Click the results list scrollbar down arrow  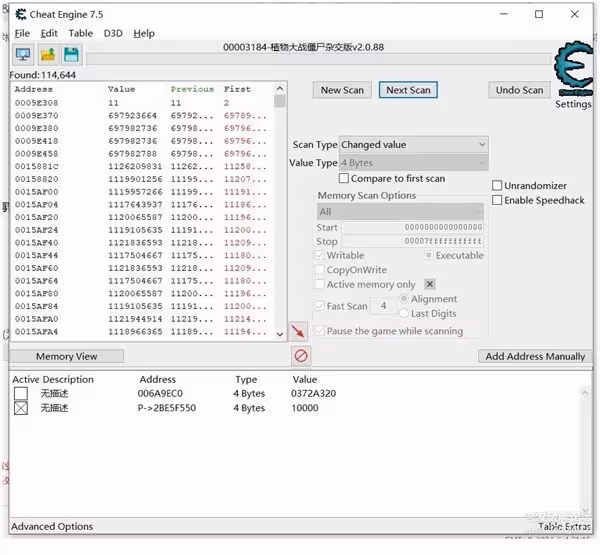[280, 334]
